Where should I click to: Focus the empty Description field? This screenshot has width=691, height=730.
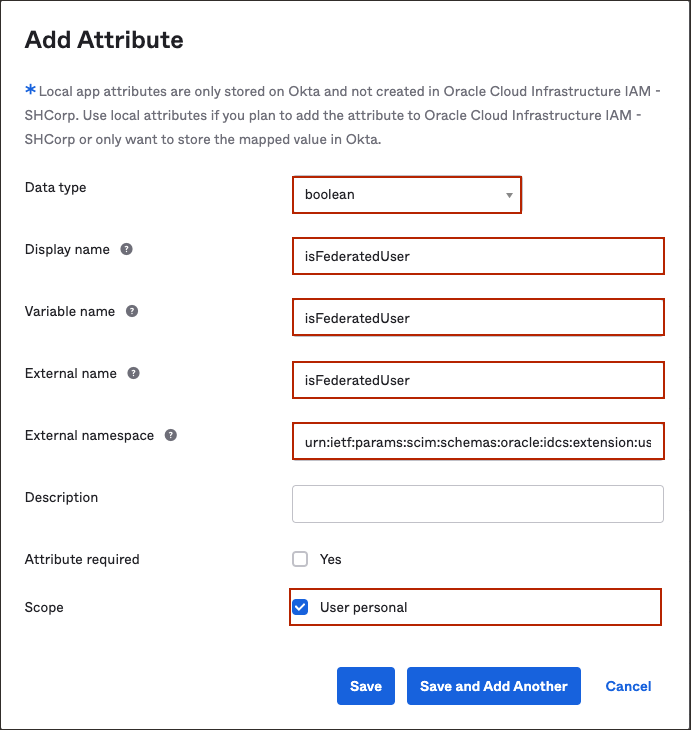478,504
